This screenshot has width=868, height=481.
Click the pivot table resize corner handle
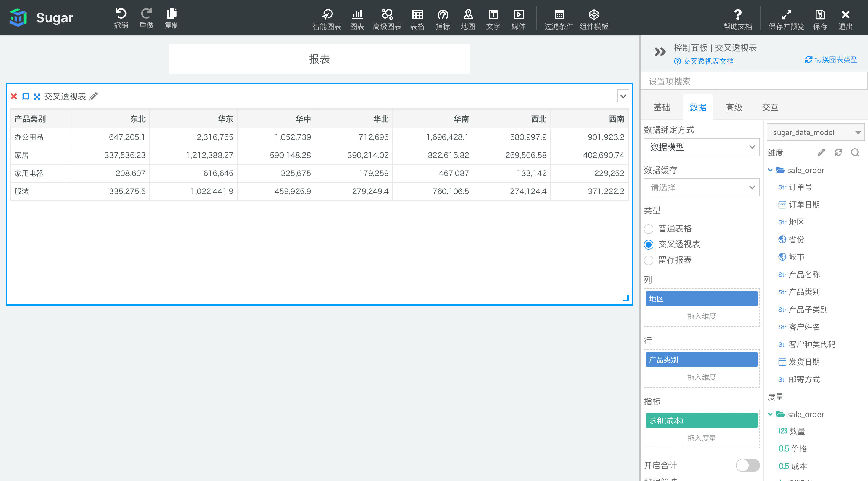tap(625, 298)
